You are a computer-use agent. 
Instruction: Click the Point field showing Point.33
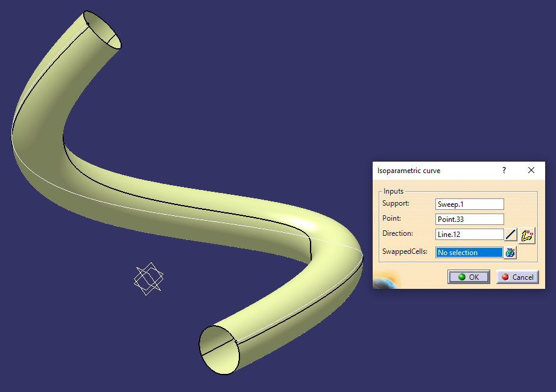[x=469, y=219]
